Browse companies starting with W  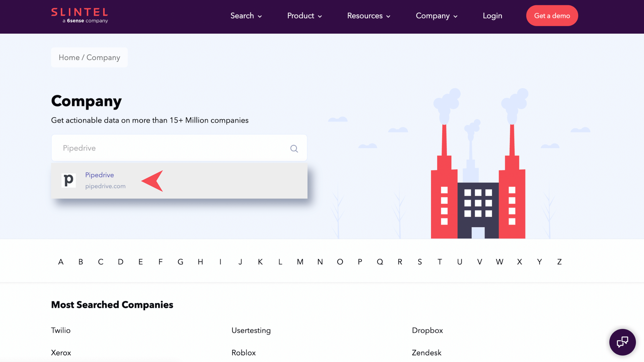pos(500,262)
